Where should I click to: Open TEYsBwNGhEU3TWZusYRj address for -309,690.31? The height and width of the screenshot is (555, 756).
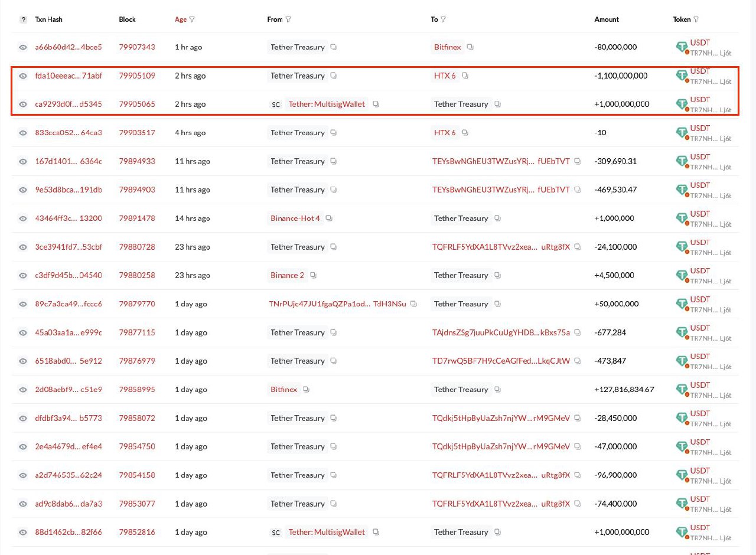501,161
